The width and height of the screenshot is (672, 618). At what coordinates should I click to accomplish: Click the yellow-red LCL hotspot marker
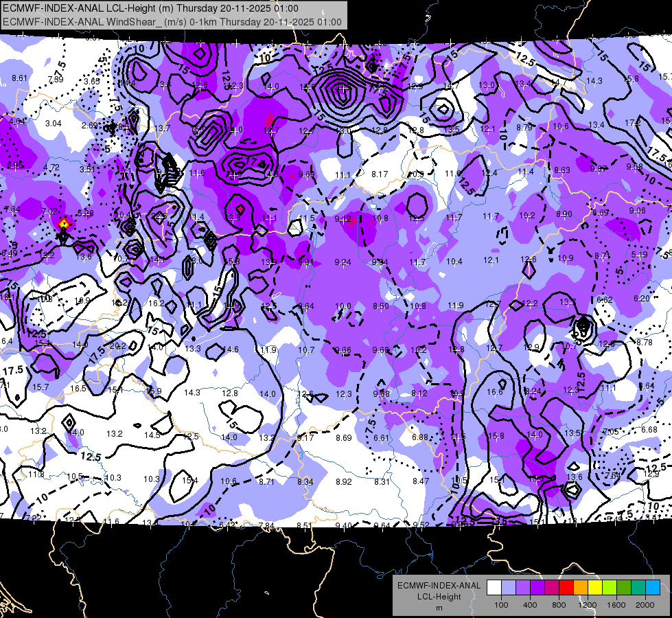(x=64, y=223)
